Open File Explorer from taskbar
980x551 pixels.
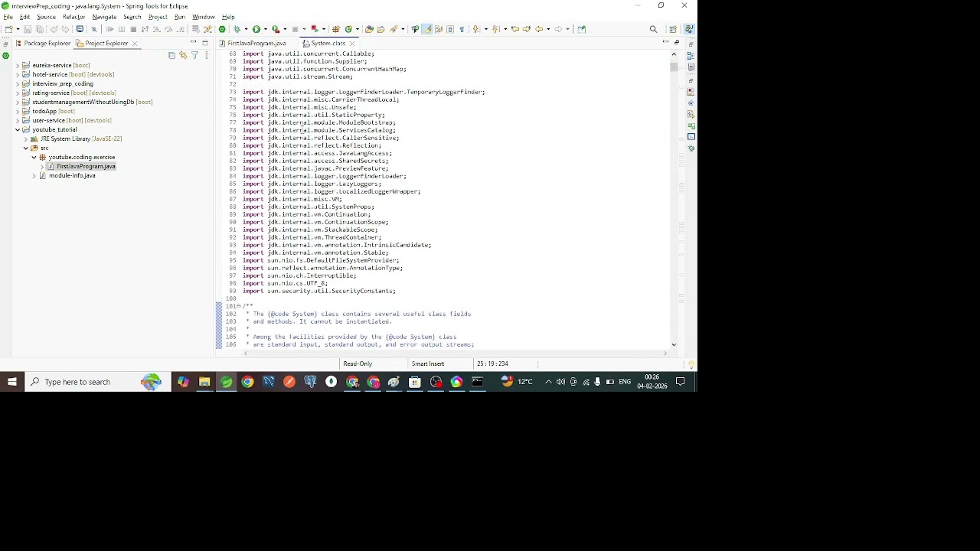[x=204, y=382]
